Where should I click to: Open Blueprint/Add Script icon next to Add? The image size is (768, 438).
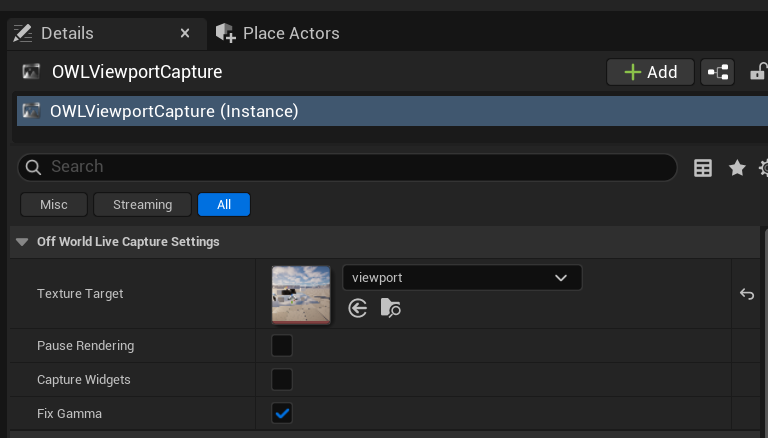[x=718, y=72]
